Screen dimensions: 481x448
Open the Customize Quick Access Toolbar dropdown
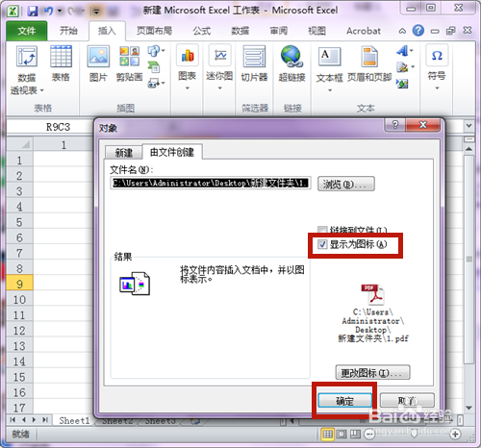coord(96,12)
